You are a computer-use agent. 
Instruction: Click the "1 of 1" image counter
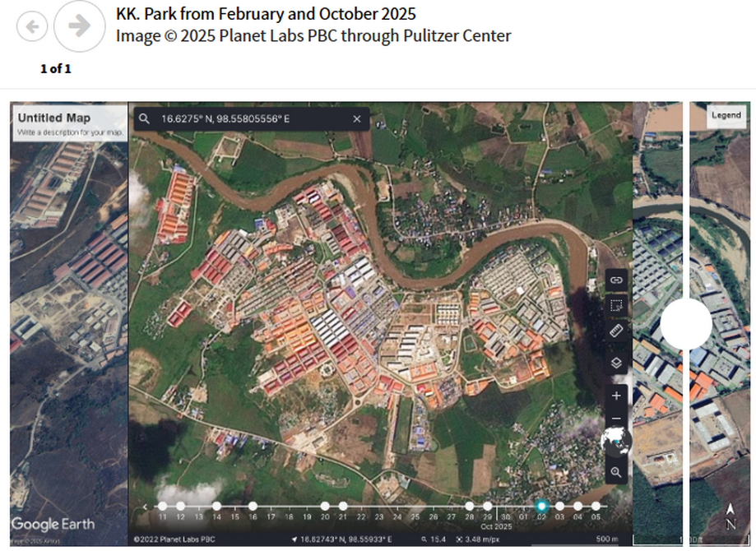[x=56, y=69]
